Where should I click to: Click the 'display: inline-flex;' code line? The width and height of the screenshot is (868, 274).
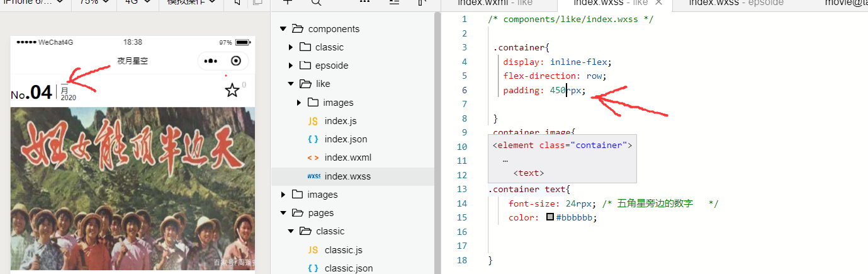click(x=557, y=62)
